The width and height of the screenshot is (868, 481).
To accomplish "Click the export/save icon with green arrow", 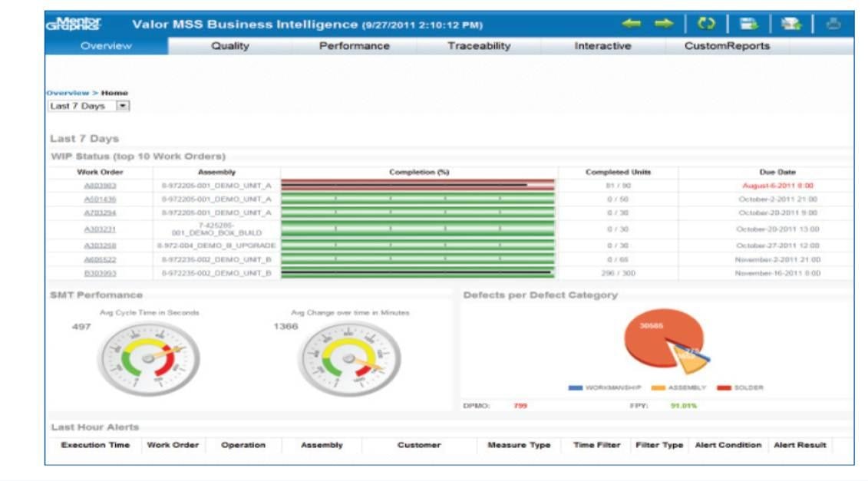I will pyautogui.click(x=748, y=24).
